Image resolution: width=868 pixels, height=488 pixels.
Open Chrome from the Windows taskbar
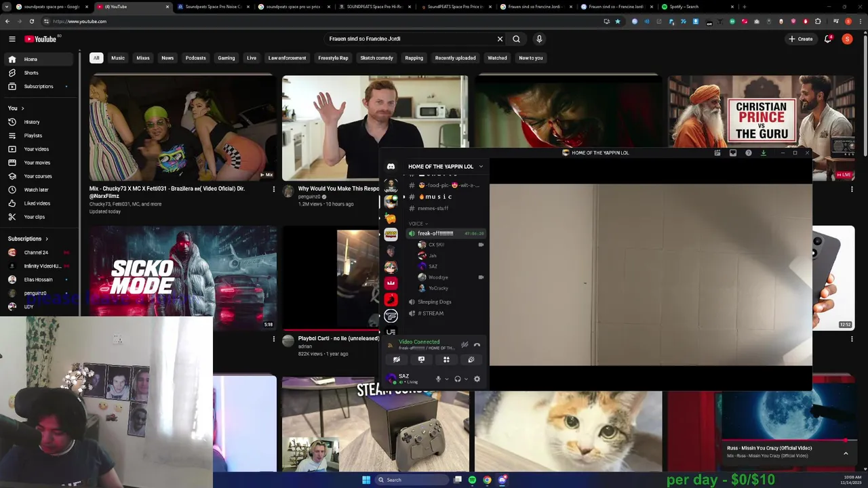click(x=487, y=480)
